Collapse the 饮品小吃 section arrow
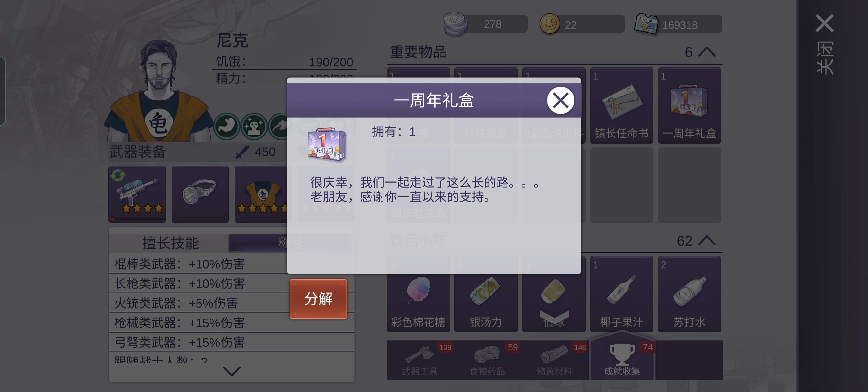The image size is (868, 392). [x=706, y=241]
